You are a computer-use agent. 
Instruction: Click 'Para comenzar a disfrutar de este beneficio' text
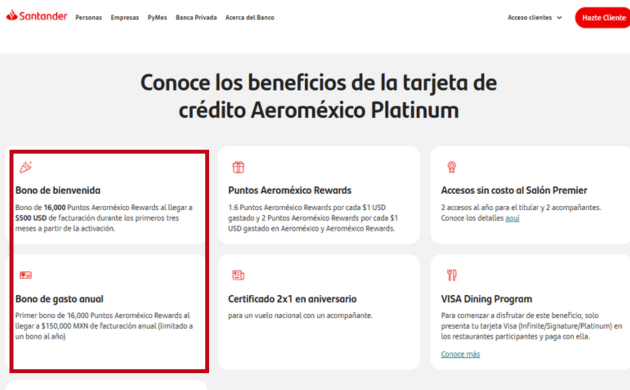[531, 326]
